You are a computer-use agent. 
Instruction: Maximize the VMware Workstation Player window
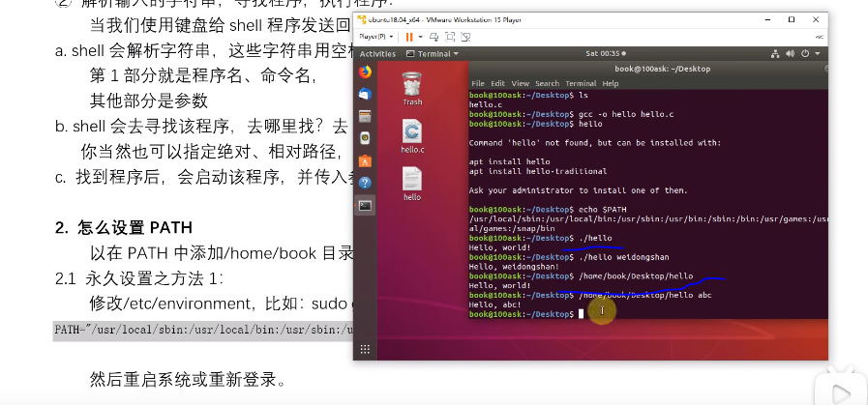click(792, 20)
